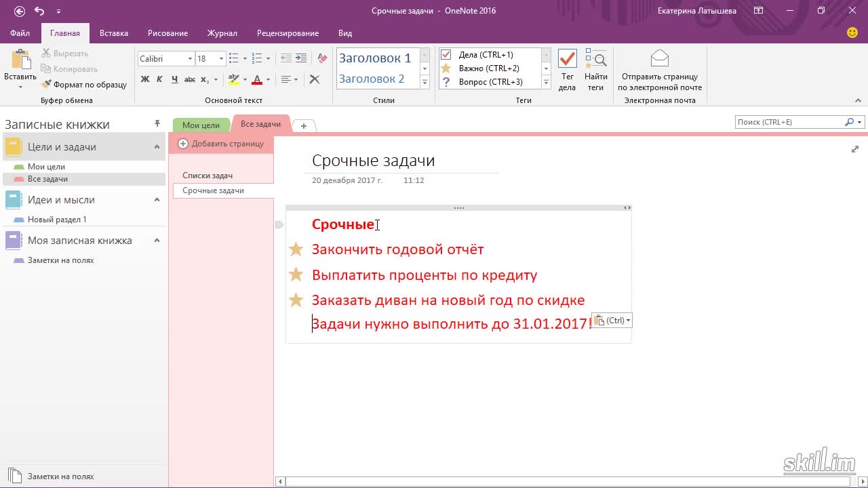Apply yellow text highlight color
Image resolution: width=868 pixels, height=488 pixels.
[x=233, y=79]
